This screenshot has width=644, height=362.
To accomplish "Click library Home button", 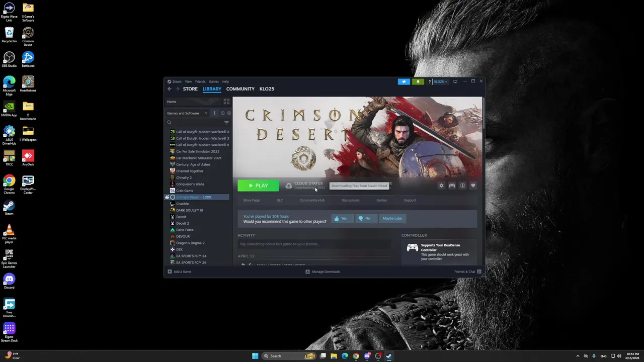I will click(193, 102).
